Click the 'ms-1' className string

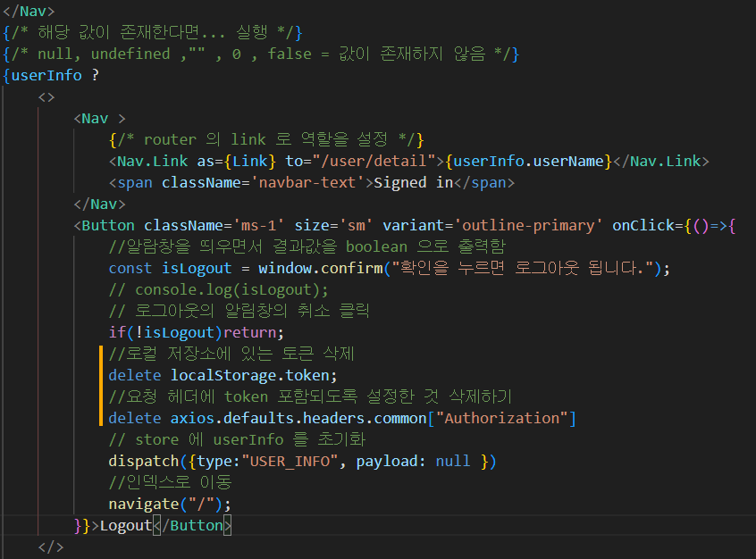click(259, 225)
